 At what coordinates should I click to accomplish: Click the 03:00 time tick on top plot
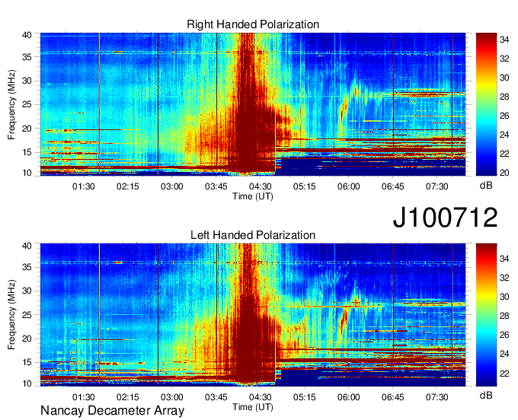pyautogui.click(x=172, y=186)
